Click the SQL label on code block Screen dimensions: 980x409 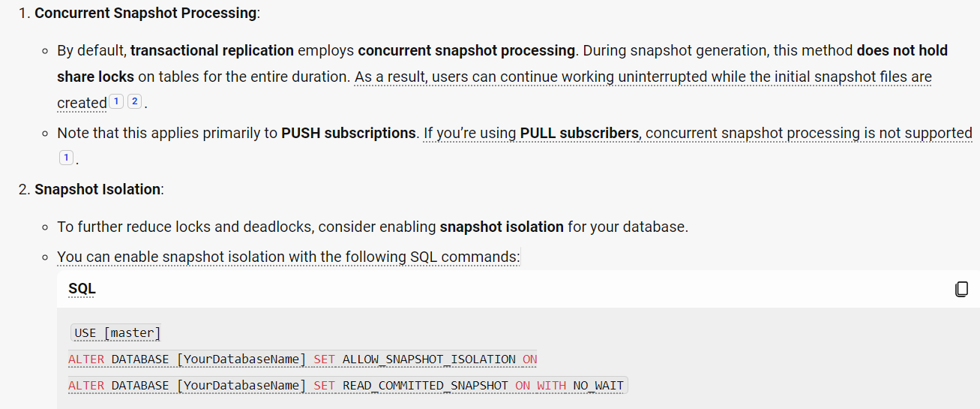pyautogui.click(x=82, y=289)
